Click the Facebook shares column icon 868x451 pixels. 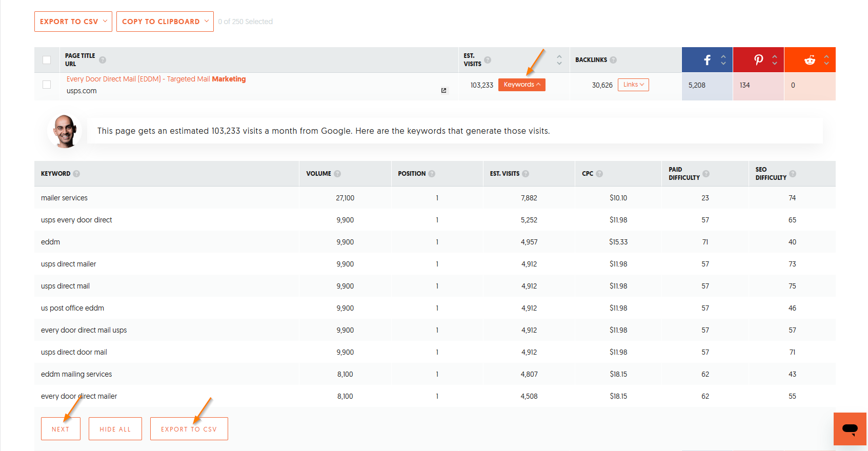coord(707,60)
